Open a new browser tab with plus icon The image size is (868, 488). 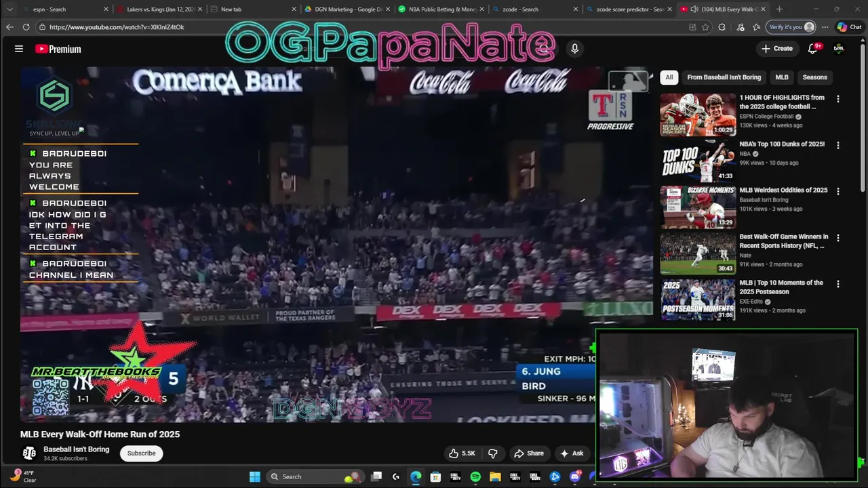(x=779, y=9)
